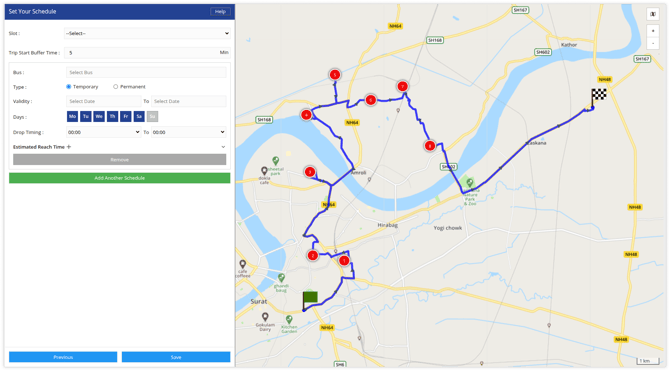Click the Nature Park & Zoo pin
The image size is (670, 371).
(470, 183)
